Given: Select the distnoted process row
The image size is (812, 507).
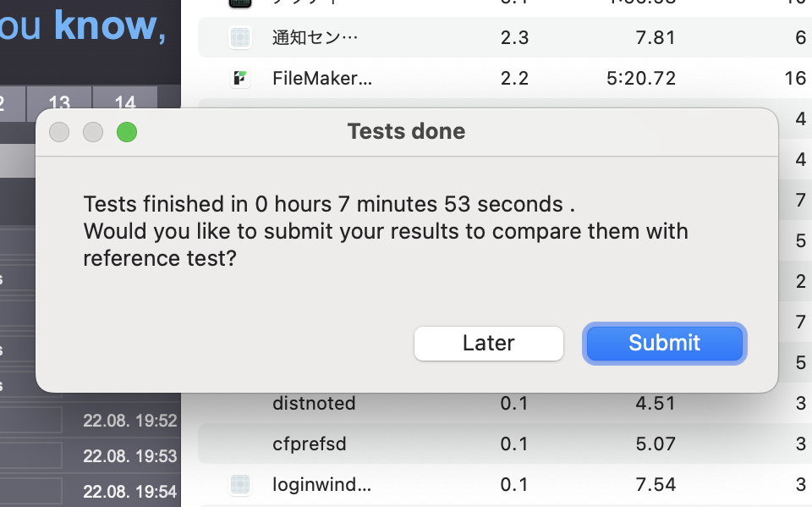Looking at the screenshot, I should (505, 404).
